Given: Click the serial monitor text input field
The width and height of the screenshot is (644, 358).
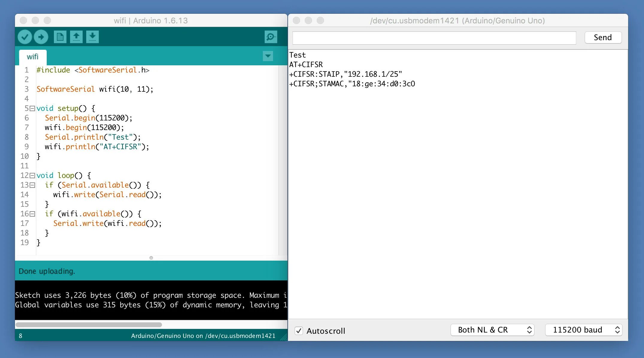Looking at the screenshot, I should pos(434,38).
